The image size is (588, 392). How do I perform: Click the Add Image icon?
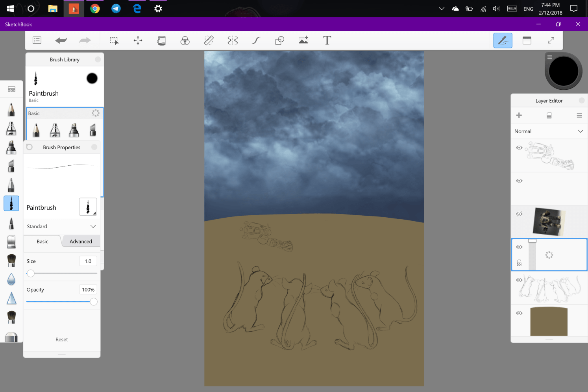pos(303,40)
